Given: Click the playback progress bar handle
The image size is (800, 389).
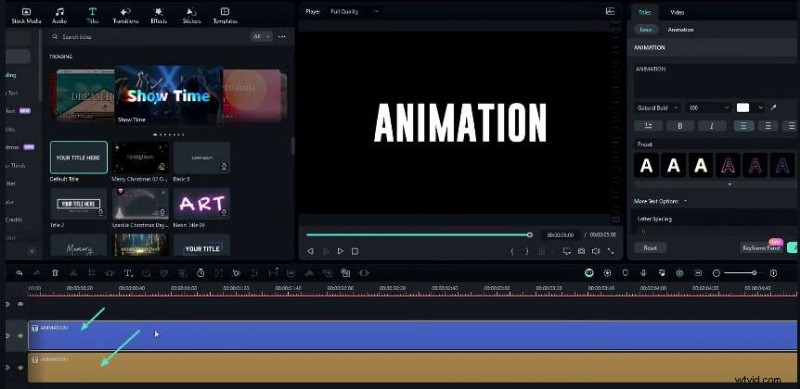Looking at the screenshot, I should point(530,235).
